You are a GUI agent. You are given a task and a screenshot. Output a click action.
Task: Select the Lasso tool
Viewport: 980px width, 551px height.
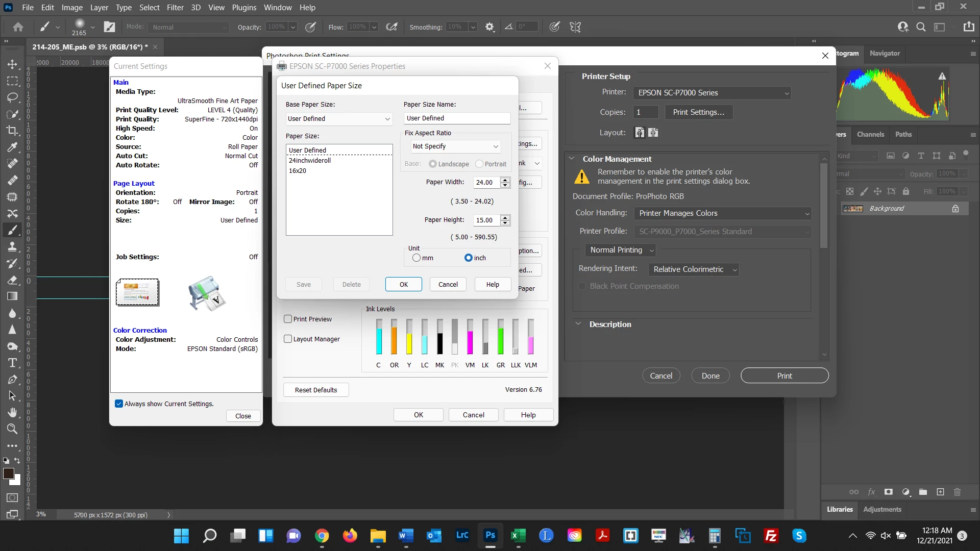pos(12,97)
